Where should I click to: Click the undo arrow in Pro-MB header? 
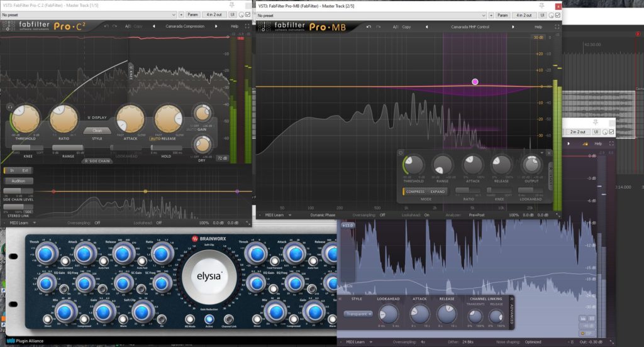(369, 26)
